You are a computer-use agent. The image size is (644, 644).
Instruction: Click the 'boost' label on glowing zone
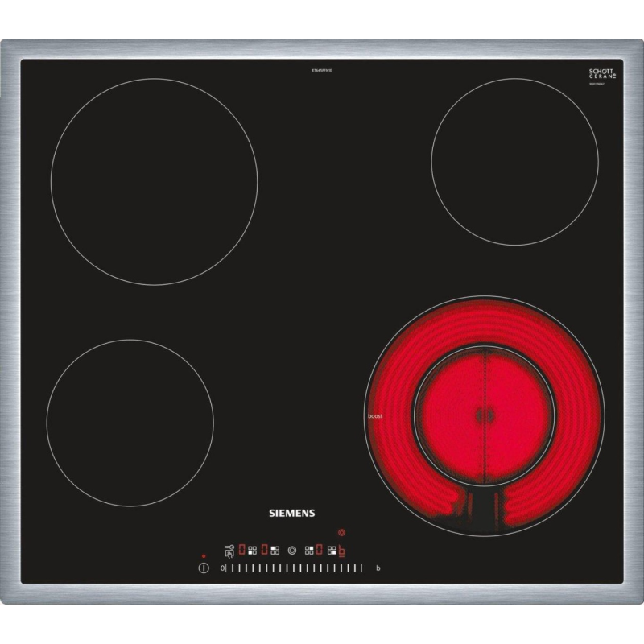click(x=374, y=416)
